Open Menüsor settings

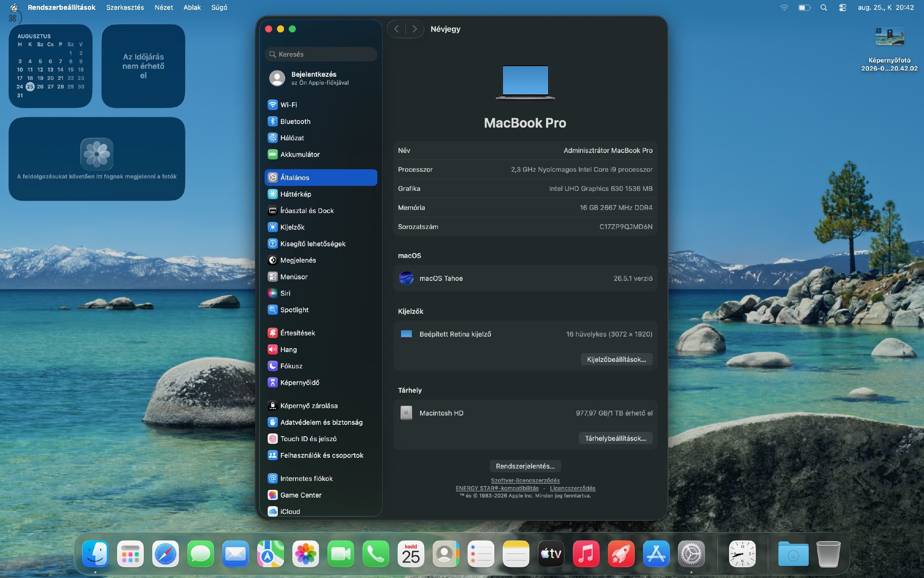321,277
